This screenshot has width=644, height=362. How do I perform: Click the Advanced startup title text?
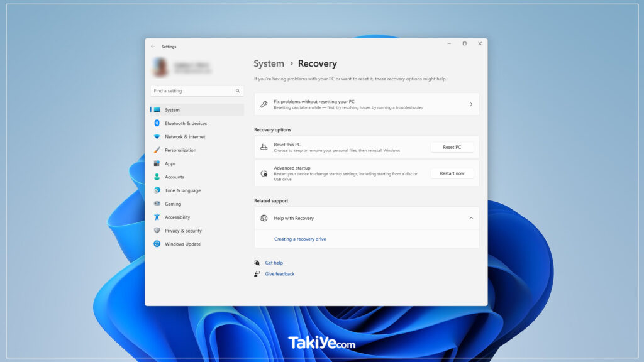[292, 168]
